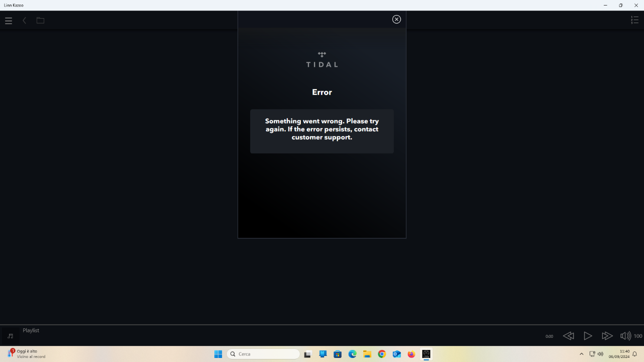644x362 pixels.
Task: Open the Windows Start menu
Action: [x=218, y=354]
